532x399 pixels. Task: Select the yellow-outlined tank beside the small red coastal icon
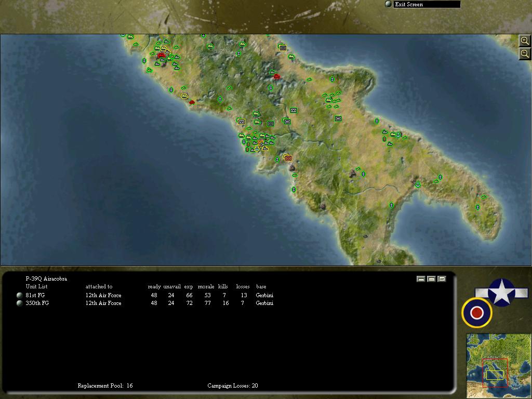coord(184,96)
